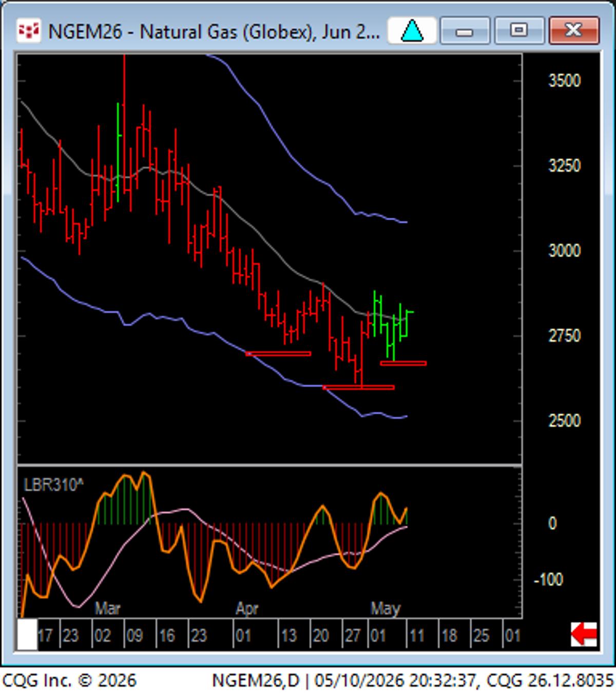Click the date 27 on time axis
Viewport: 616px width, 693px height.
click(353, 636)
